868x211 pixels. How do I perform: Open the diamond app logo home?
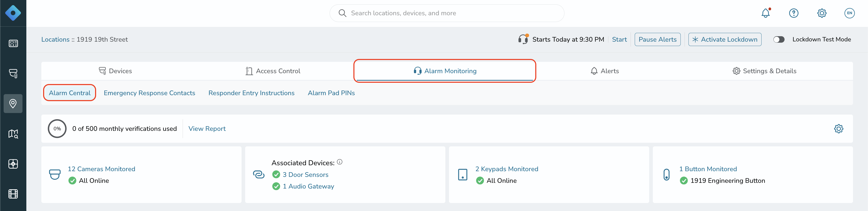coord(13,13)
